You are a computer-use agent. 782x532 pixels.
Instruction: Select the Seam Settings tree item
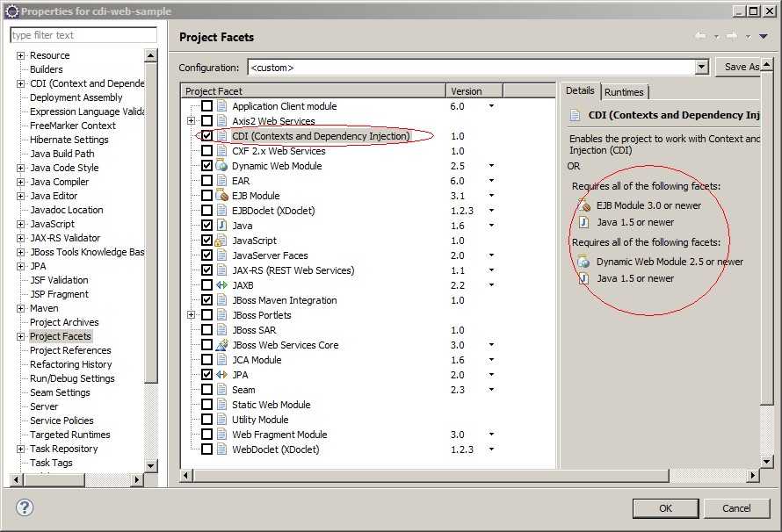[x=60, y=392]
